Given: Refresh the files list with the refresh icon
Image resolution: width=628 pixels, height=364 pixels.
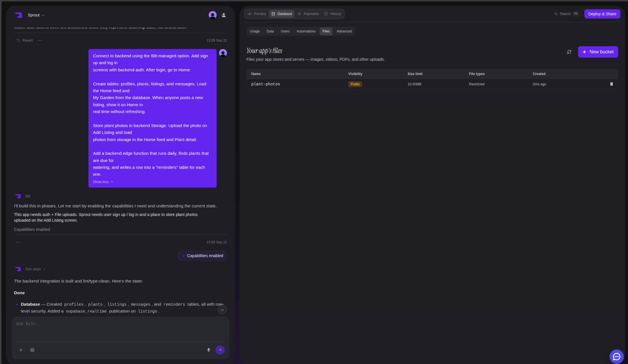Looking at the screenshot, I should tap(569, 52).
